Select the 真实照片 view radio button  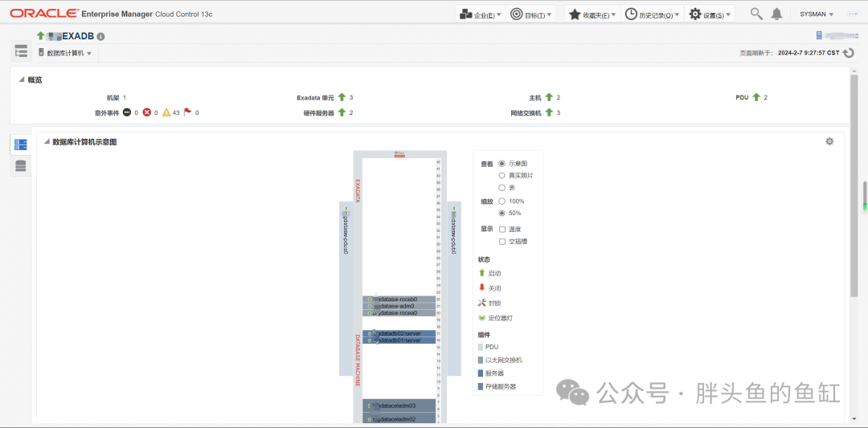click(502, 175)
